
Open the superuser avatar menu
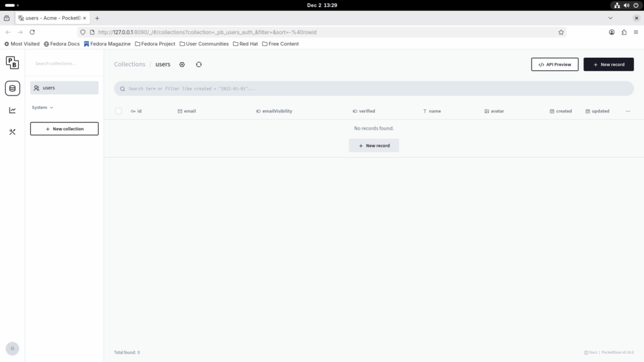(x=13, y=348)
